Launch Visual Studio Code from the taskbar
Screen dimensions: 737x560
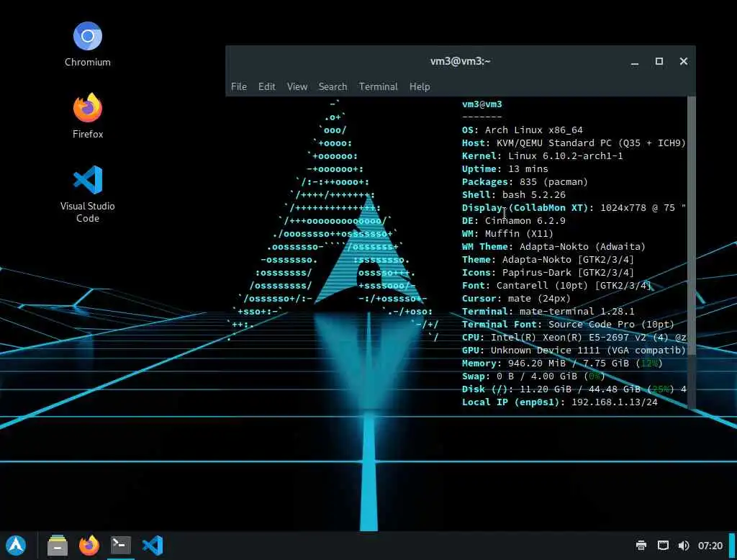[x=153, y=546]
